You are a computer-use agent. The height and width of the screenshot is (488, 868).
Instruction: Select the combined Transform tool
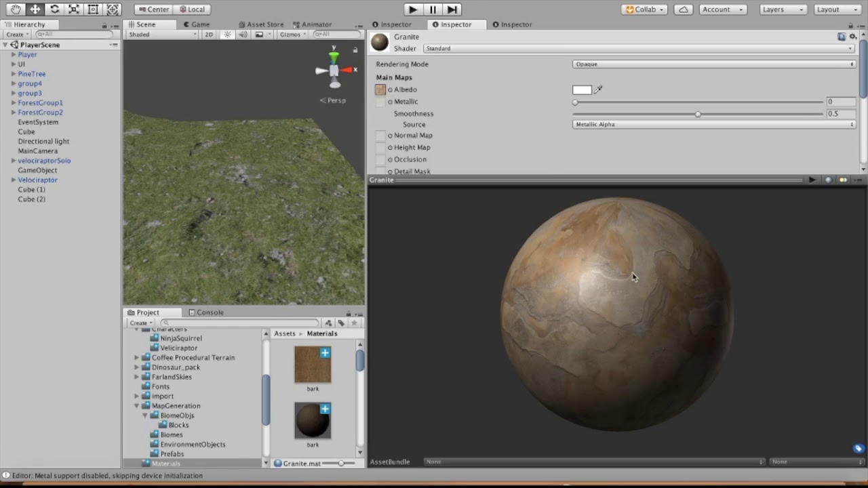pos(113,9)
